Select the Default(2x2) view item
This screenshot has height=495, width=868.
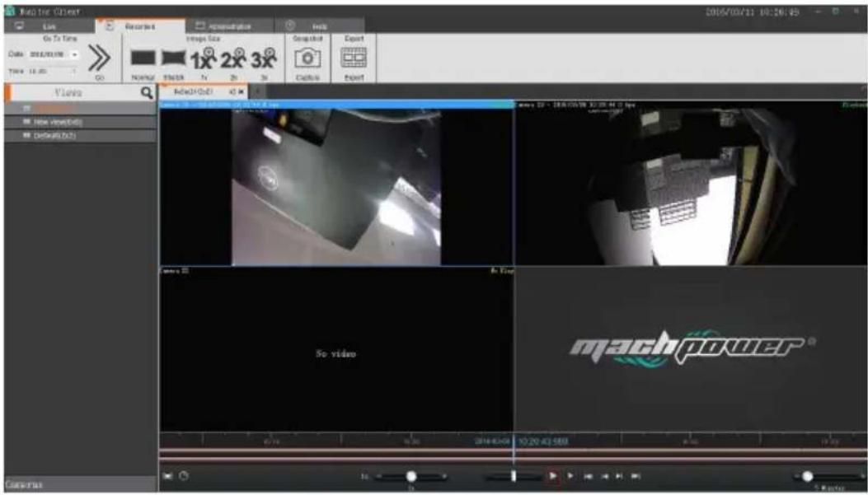80,136
